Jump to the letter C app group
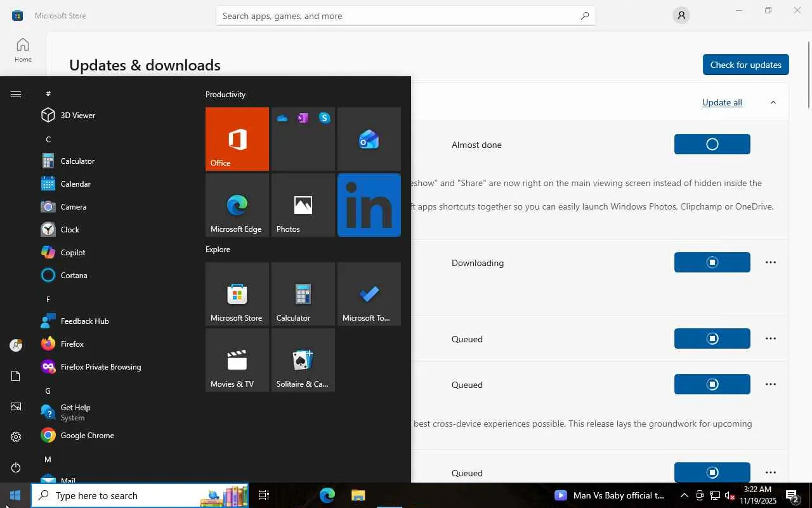The height and width of the screenshot is (508, 812). (48, 139)
